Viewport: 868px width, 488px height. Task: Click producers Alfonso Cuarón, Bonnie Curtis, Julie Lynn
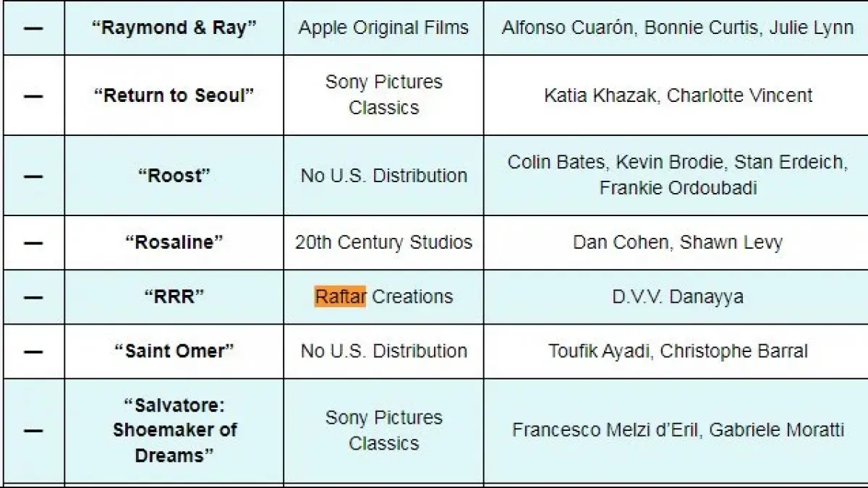[x=678, y=28]
